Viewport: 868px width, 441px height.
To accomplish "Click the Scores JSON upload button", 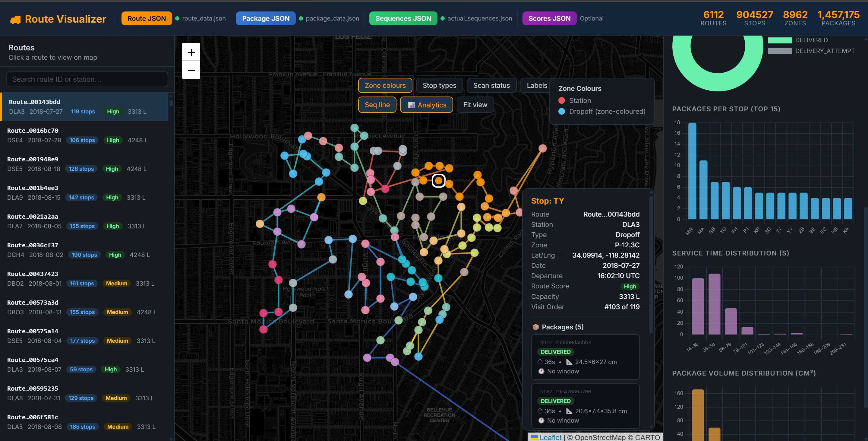I will point(549,18).
